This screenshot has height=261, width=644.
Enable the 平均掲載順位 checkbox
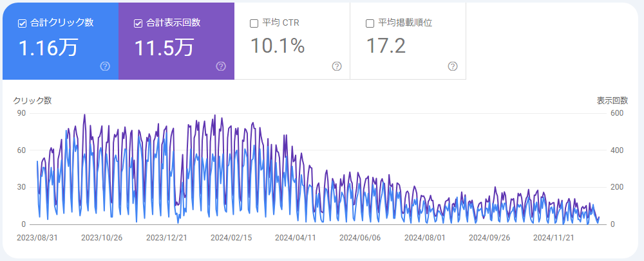[370, 23]
